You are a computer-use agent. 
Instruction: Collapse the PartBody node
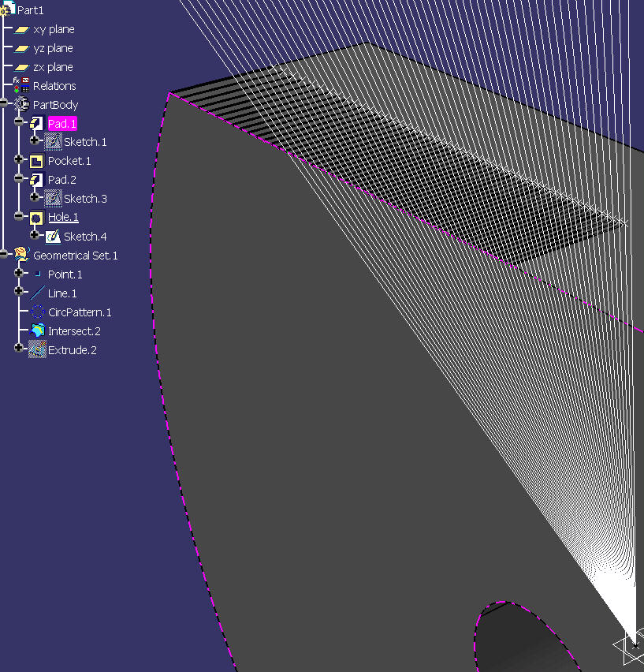coord(4,103)
